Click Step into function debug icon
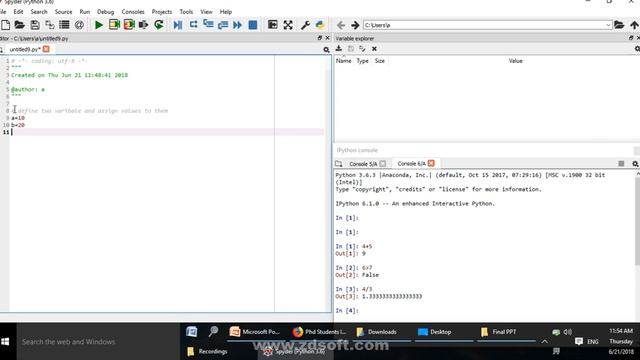Viewport: 640px width, 360px height. (208, 25)
